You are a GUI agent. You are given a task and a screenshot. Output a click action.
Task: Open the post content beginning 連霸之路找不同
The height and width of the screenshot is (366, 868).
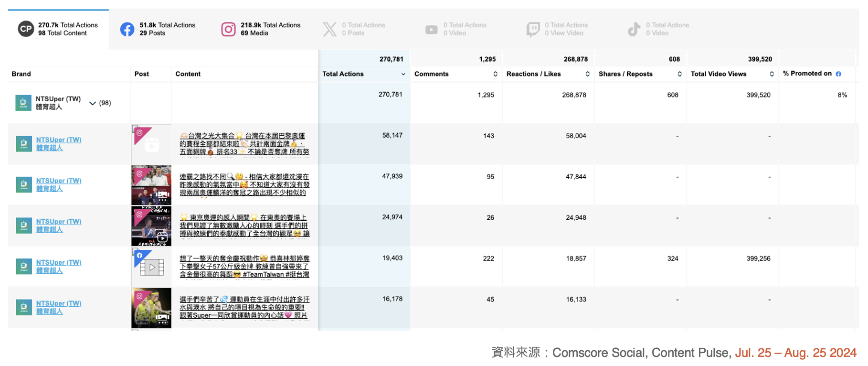[244, 185]
